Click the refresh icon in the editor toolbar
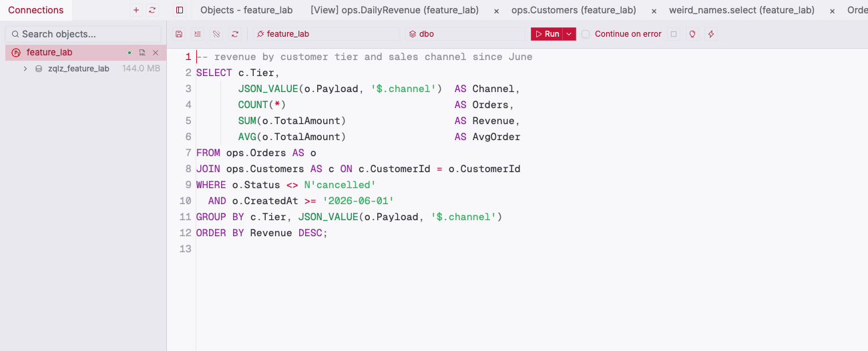Screen dimensions: 868x351 coord(235,34)
